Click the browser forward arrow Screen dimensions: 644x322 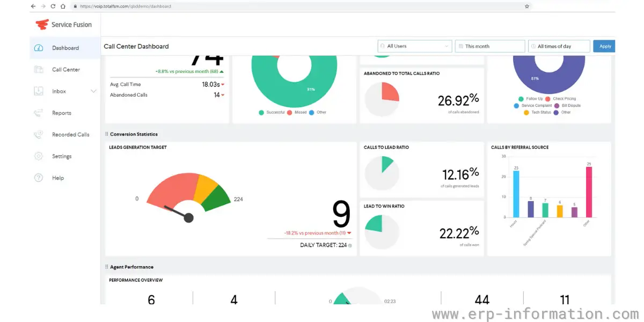coord(43,6)
